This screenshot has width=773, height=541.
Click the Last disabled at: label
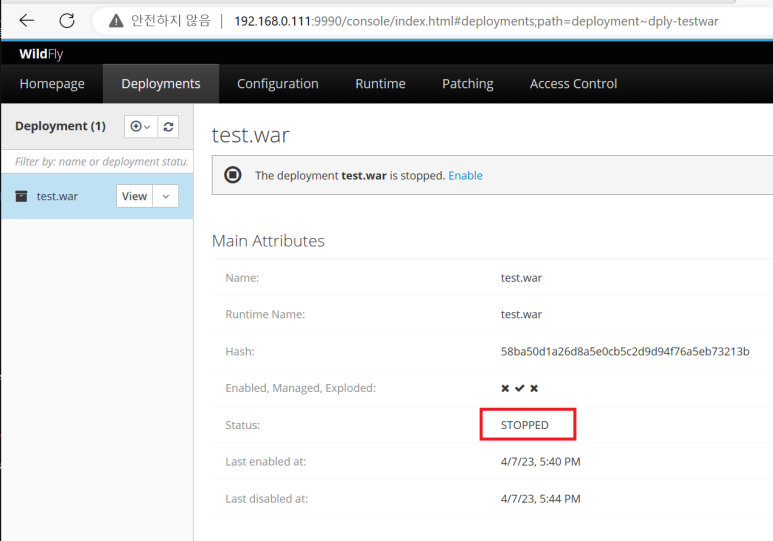[267, 499]
